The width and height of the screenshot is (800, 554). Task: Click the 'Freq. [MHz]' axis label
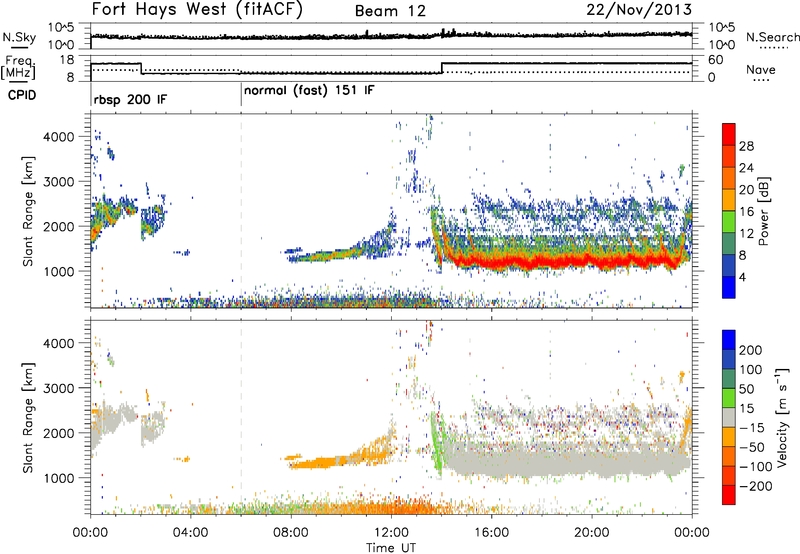click(x=18, y=68)
